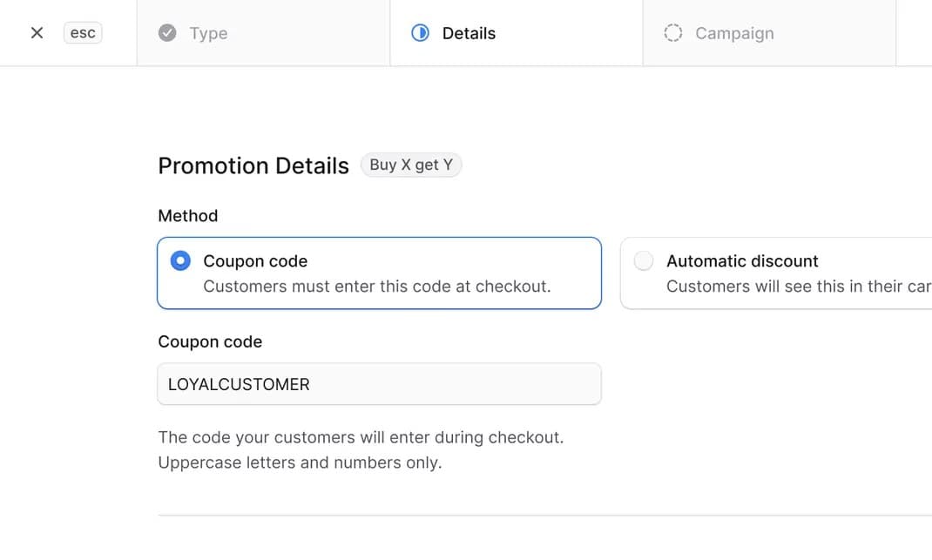Click inside the LOYALCUSTOMER coupon code field
The height and width of the screenshot is (560, 932).
[x=379, y=383]
